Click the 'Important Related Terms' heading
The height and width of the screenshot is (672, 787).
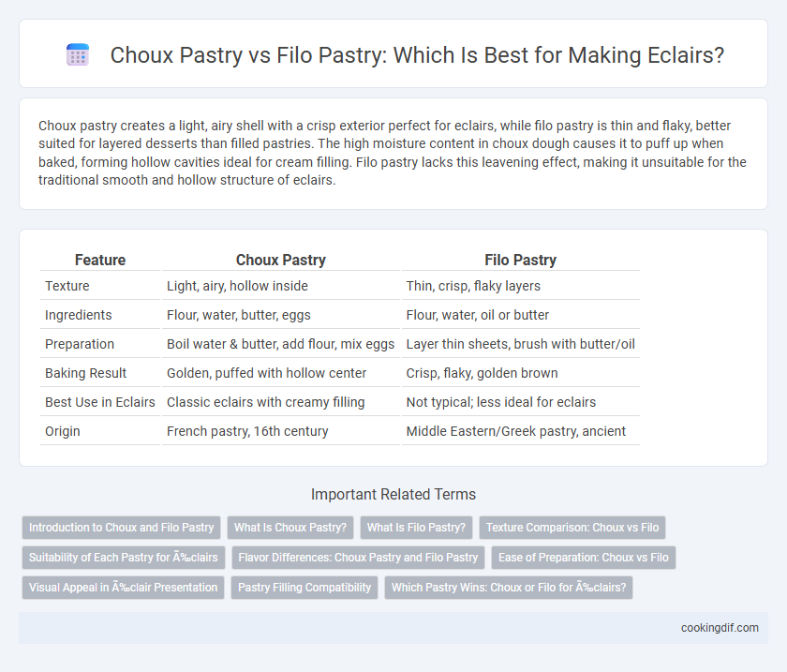pyautogui.click(x=393, y=494)
